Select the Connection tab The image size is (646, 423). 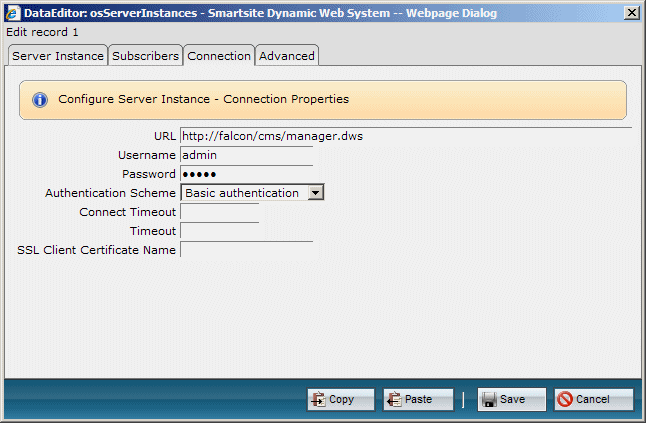219,56
